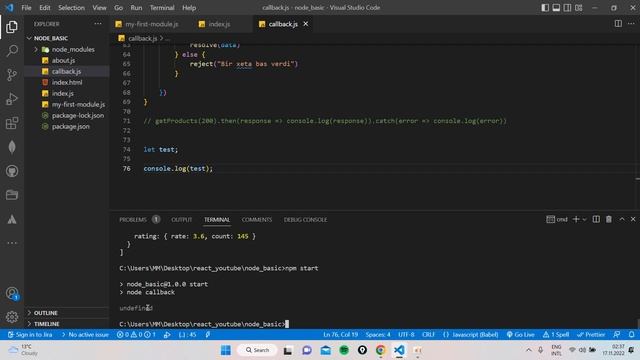640x360 pixels.
Task: Click Go Live in status bar
Action: 520,334
